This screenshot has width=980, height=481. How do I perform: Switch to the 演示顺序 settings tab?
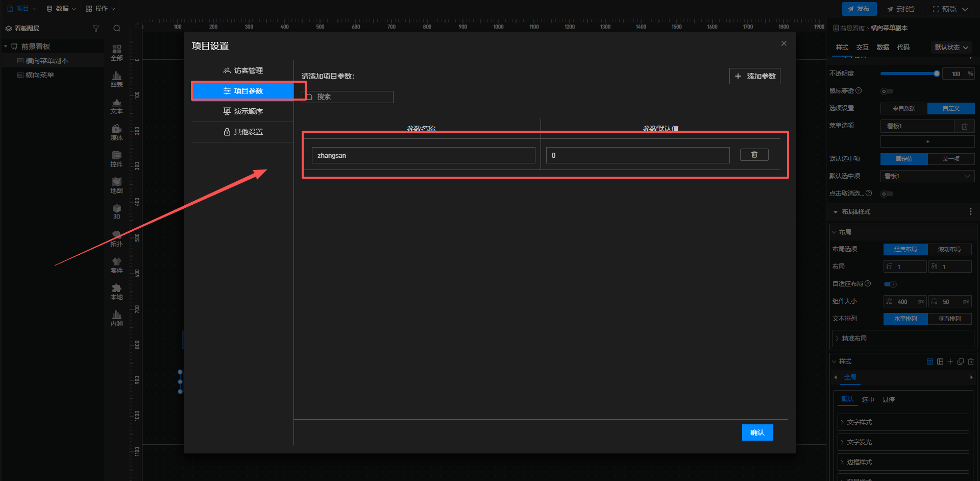[243, 111]
